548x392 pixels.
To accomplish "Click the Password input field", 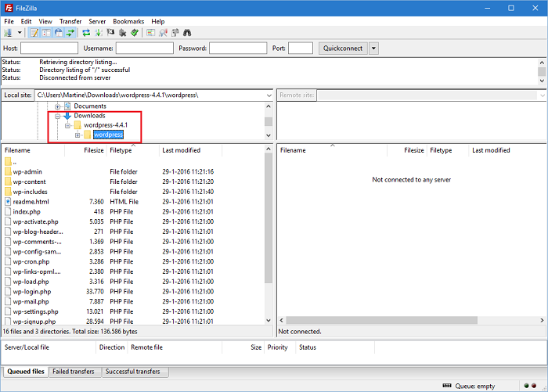I will [238, 49].
